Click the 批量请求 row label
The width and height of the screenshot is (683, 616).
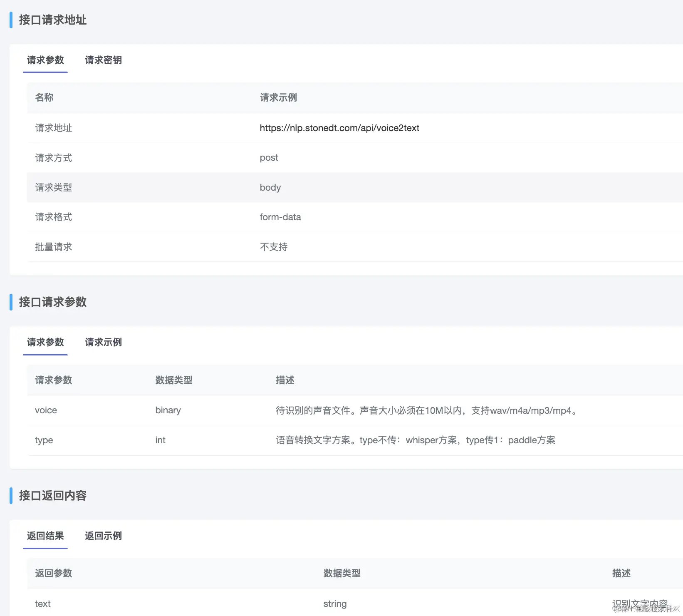point(54,247)
